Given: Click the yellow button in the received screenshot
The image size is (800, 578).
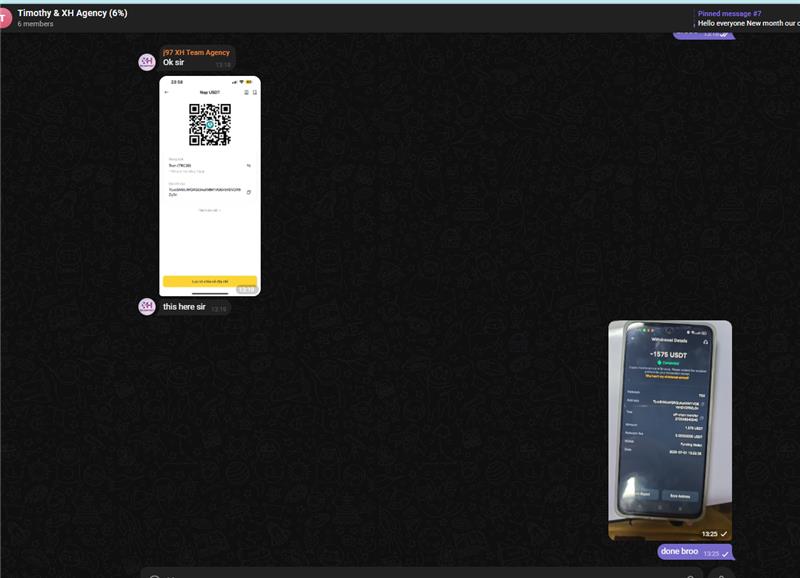Looking at the screenshot, I should click(x=210, y=282).
